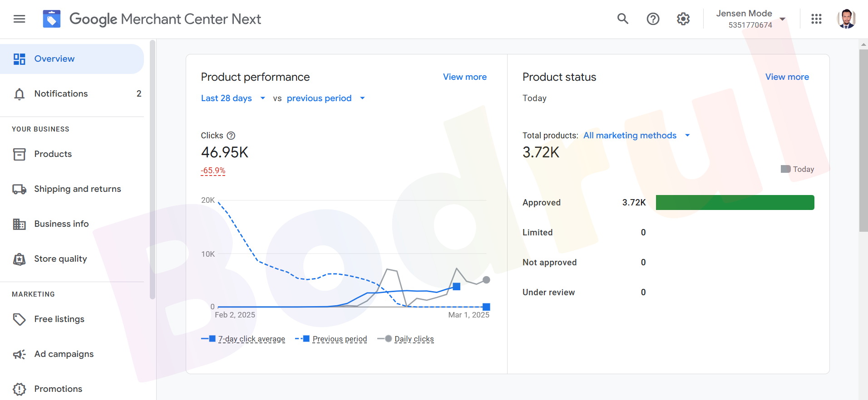
Task: Click the green Approved products bar
Action: click(x=735, y=203)
